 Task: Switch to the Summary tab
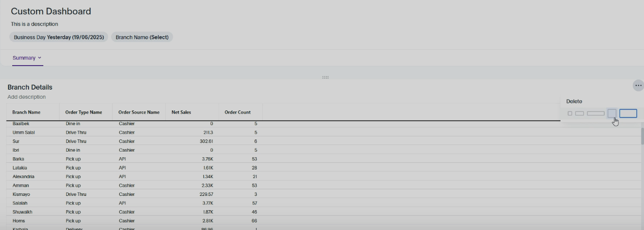pyautogui.click(x=24, y=58)
